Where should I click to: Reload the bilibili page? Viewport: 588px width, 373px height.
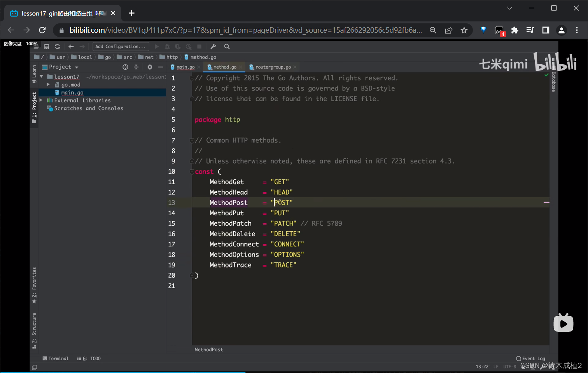42,30
